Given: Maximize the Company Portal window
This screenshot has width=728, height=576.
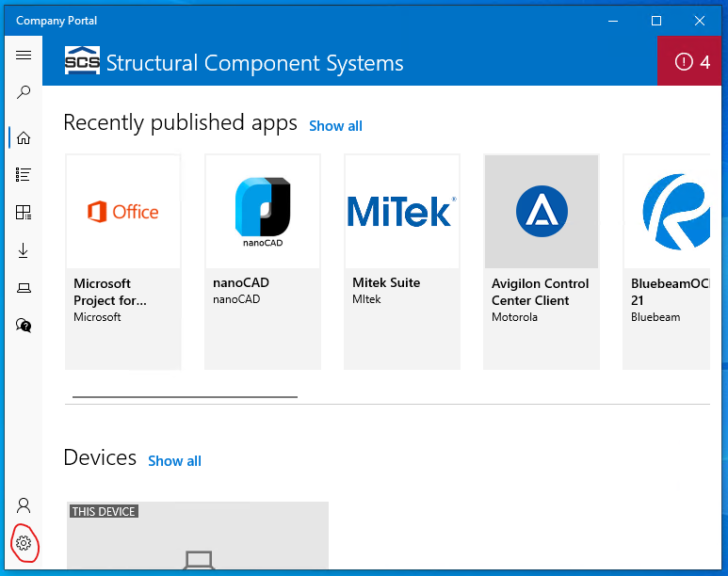Looking at the screenshot, I should 656,21.
